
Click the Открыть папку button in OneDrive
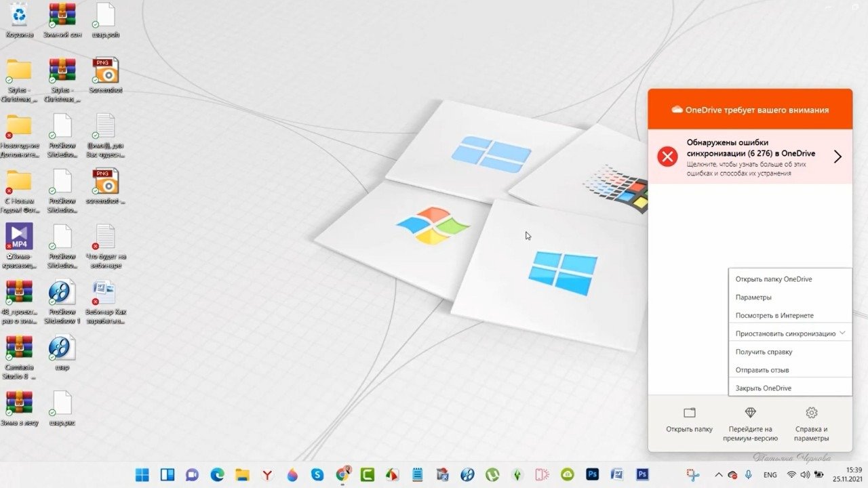pyautogui.click(x=689, y=420)
